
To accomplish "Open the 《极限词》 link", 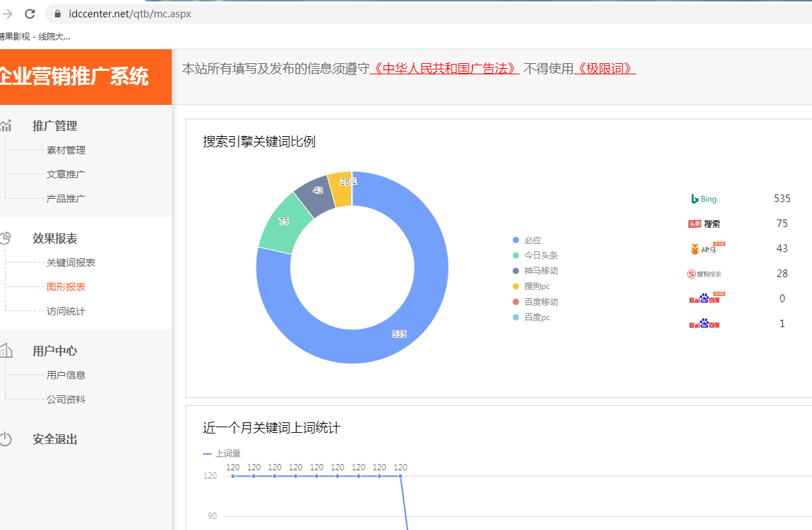I will [x=605, y=69].
